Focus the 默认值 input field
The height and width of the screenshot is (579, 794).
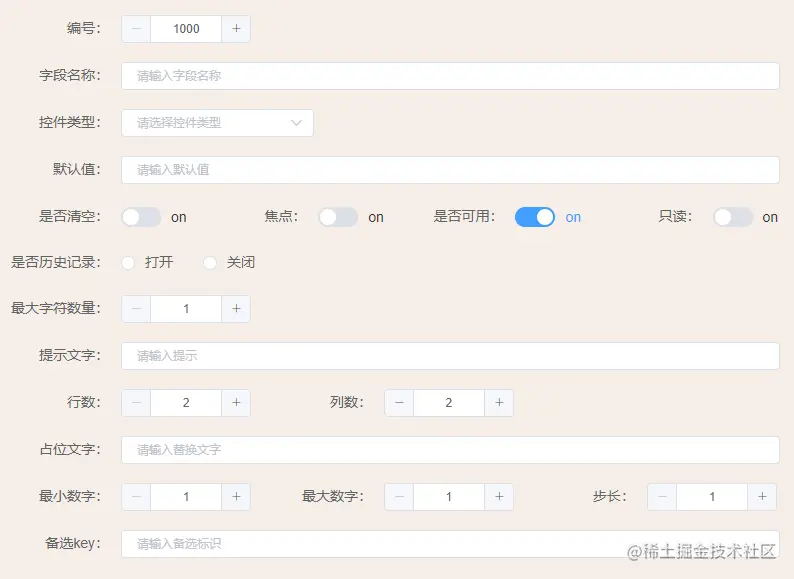(450, 170)
